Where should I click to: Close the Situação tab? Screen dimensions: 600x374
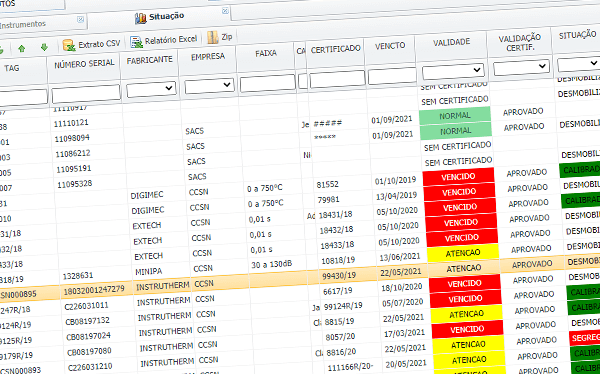click(x=225, y=11)
